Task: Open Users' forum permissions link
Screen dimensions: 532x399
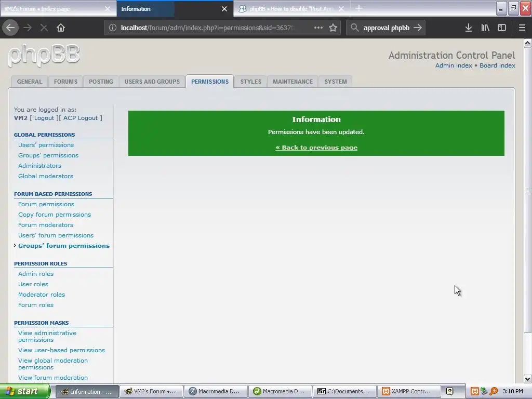Action: pos(56,235)
